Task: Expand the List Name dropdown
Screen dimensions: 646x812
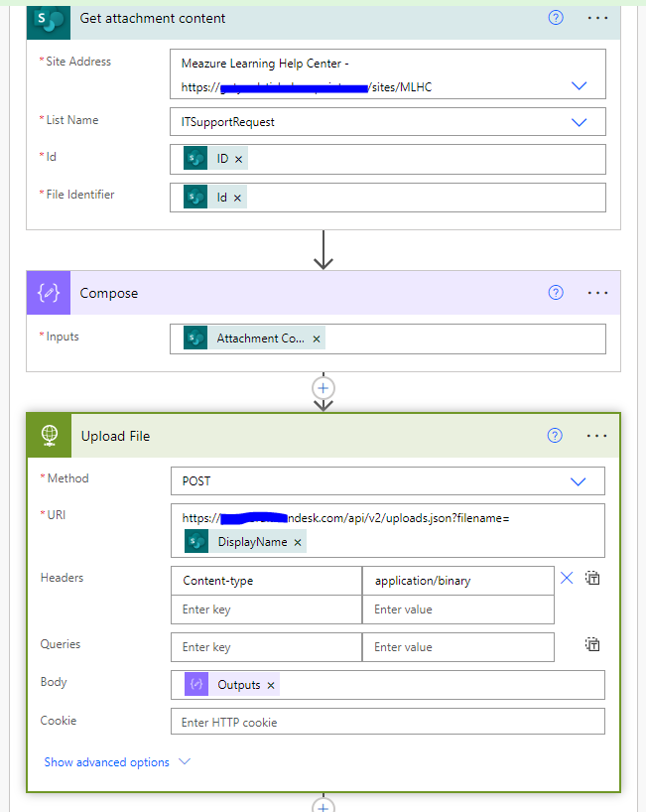Action: pyautogui.click(x=580, y=122)
